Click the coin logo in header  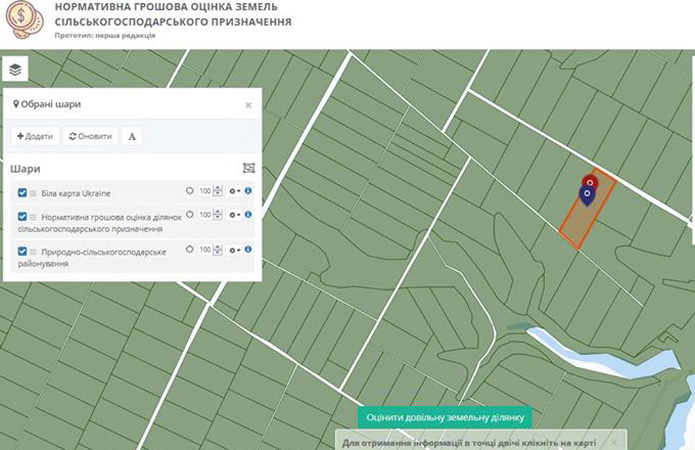(22, 17)
